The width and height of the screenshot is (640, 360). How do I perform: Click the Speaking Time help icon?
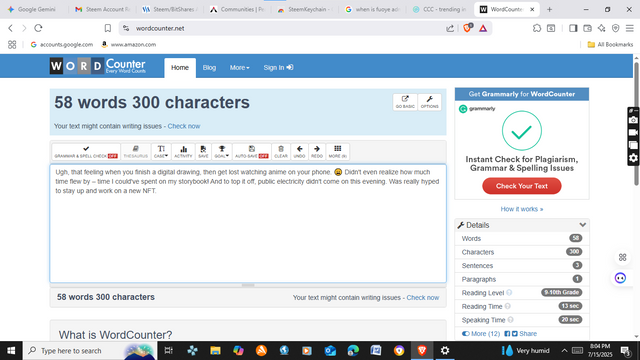pyautogui.click(x=511, y=320)
